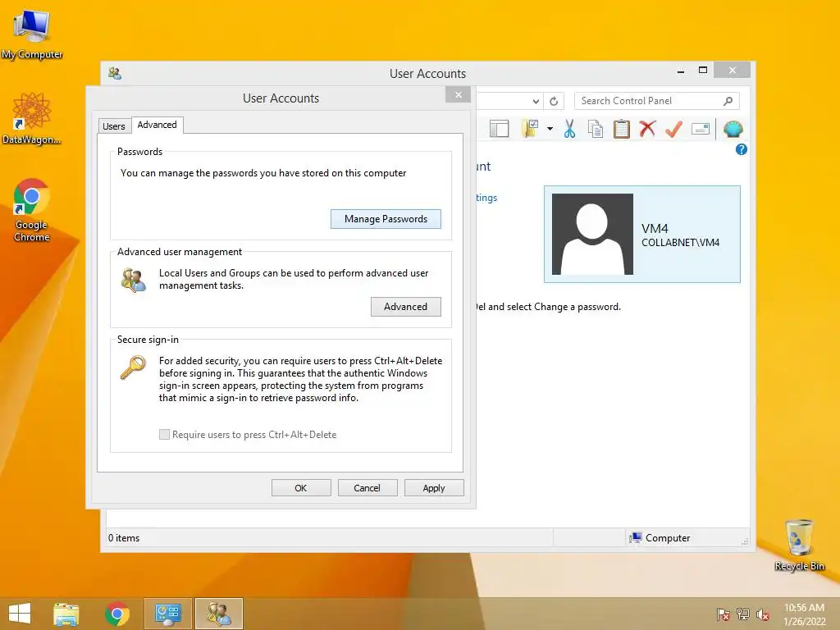Screen dimensions: 840x630
Task: Open Folder Options from the toolbar
Action: tap(530, 129)
